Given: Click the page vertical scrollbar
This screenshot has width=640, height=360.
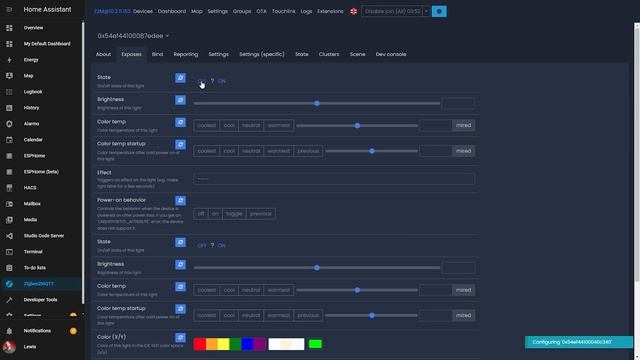Looking at the screenshot, I should click(637, 152).
